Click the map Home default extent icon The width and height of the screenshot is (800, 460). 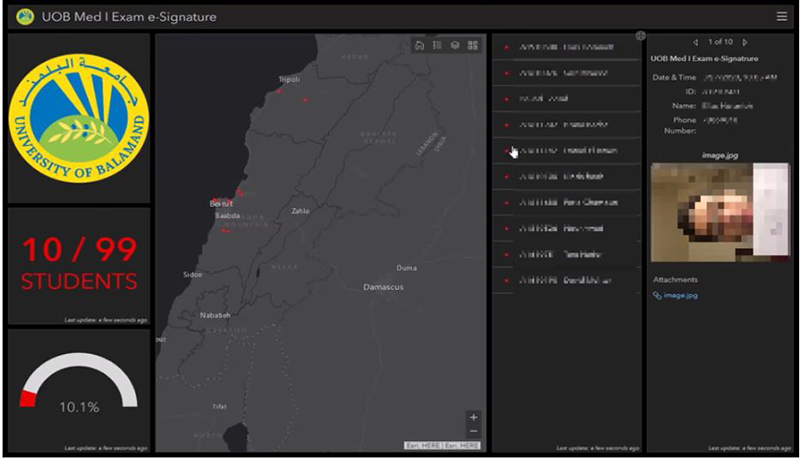click(419, 45)
